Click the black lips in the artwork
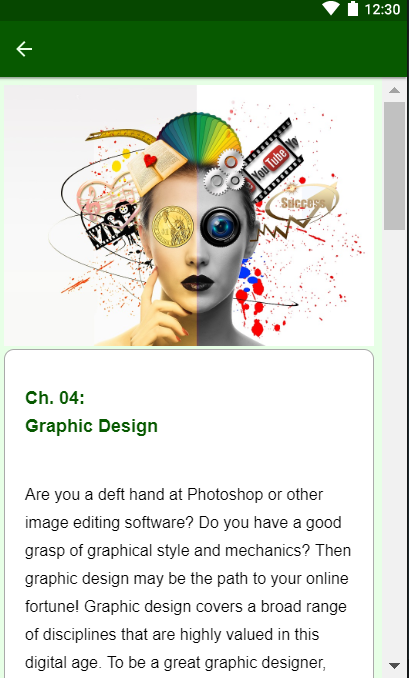Screen dimensions: 409x678 (x=197, y=283)
